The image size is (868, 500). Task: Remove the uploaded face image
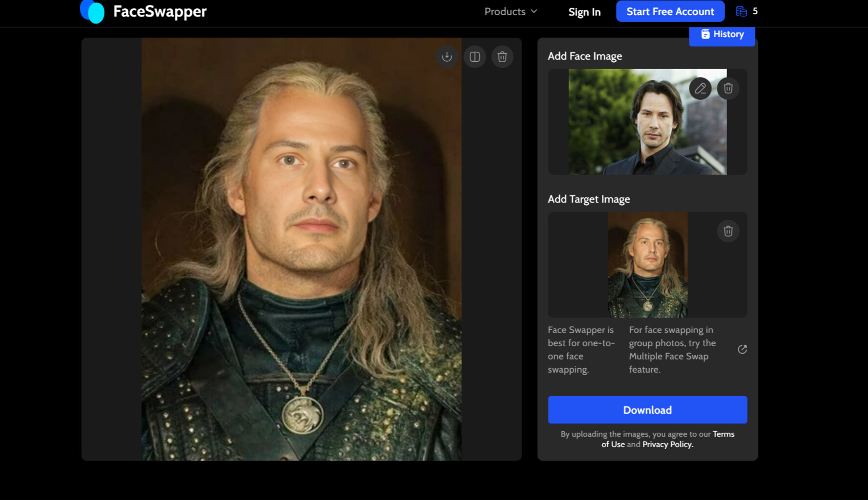click(x=728, y=89)
